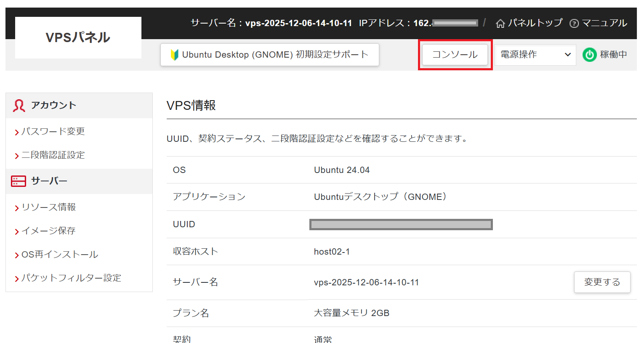The height and width of the screenshot is (343, 644).
Task: Open パスワード変更 in the sidebar
Action: (53, 131)
